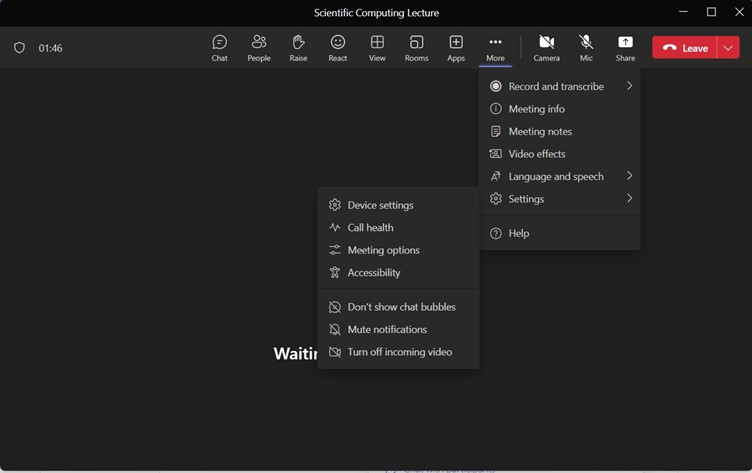
Task: Turn on the Camera
Action: (x=546, y=47)
